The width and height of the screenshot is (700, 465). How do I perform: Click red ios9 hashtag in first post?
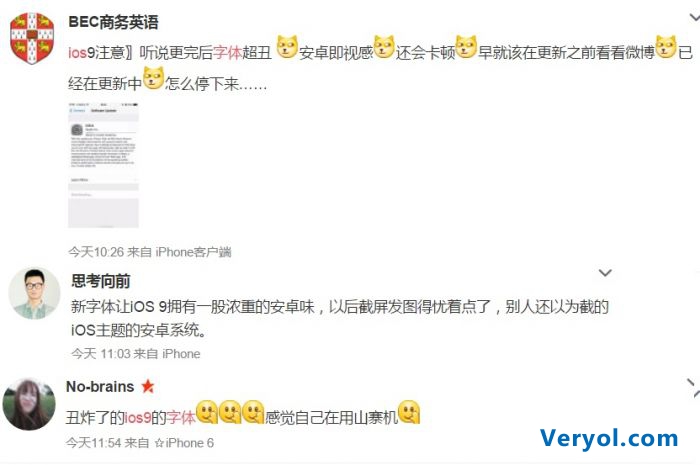81,53
